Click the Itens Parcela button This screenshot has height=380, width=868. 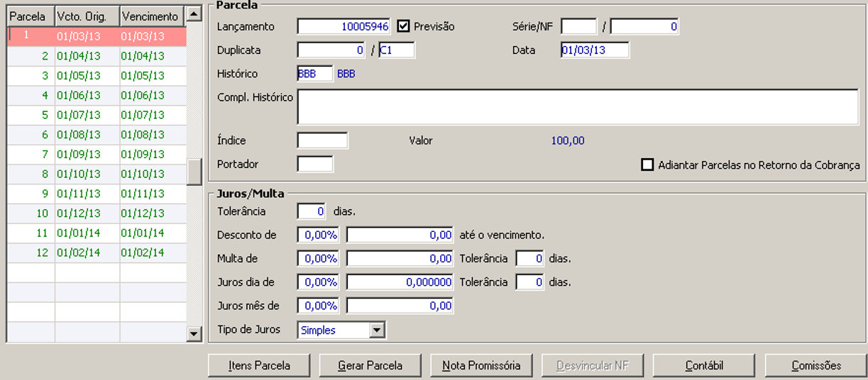tap(259, 366)
